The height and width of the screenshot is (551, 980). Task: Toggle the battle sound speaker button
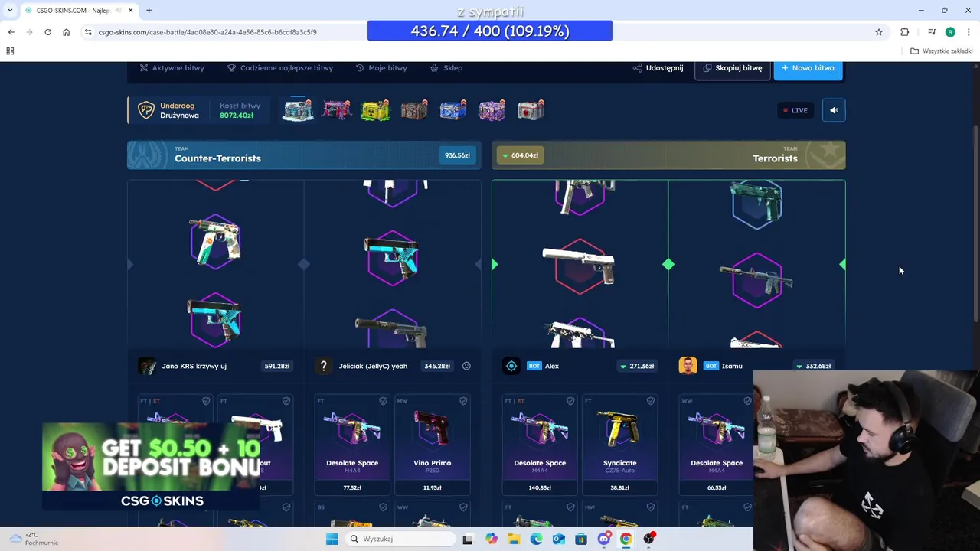(x=834, y=110)
